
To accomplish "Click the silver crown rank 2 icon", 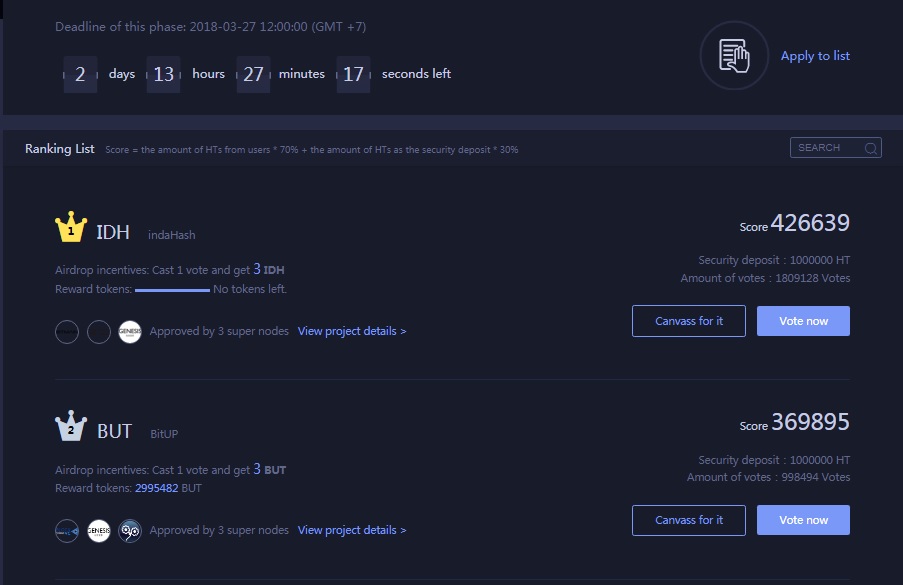I will tap(71, 426).
